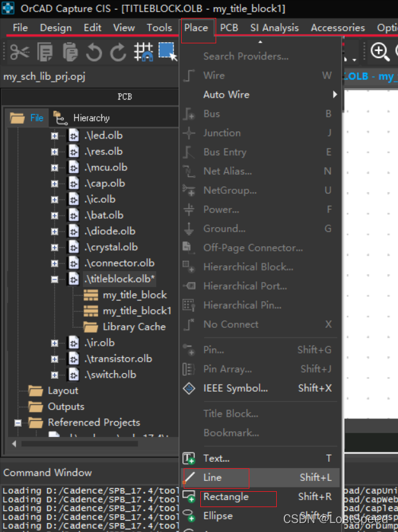Click the area select tool icon

click(x=167, y=52)
